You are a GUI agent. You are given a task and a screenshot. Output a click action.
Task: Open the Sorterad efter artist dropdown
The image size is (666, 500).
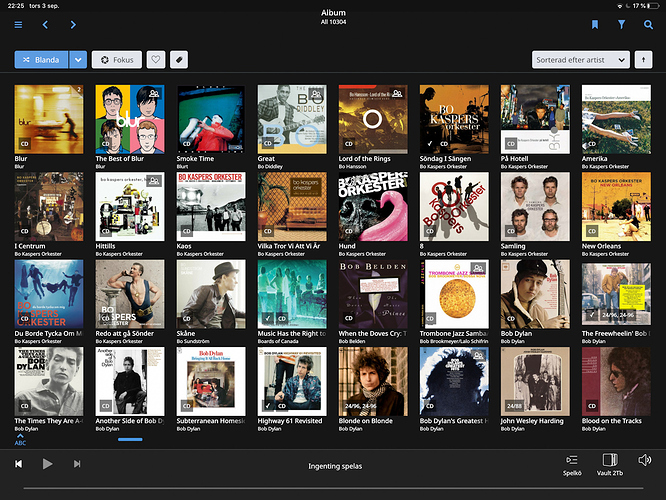[581, 60]
